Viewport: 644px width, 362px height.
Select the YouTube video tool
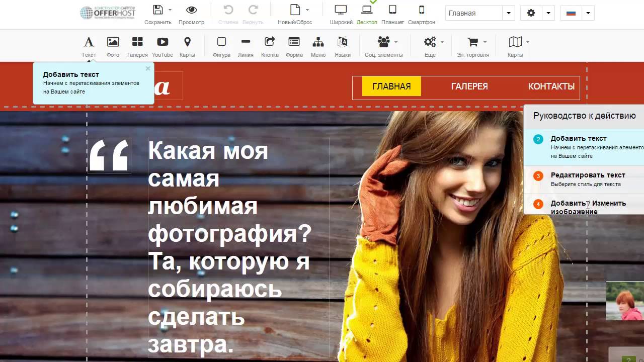163,47
